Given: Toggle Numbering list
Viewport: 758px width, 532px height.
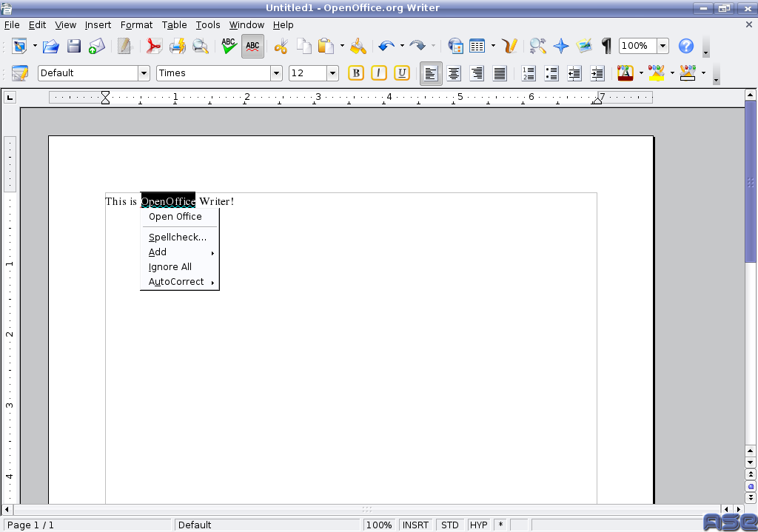Looking at the screenshot, I should tap(529, 73).
